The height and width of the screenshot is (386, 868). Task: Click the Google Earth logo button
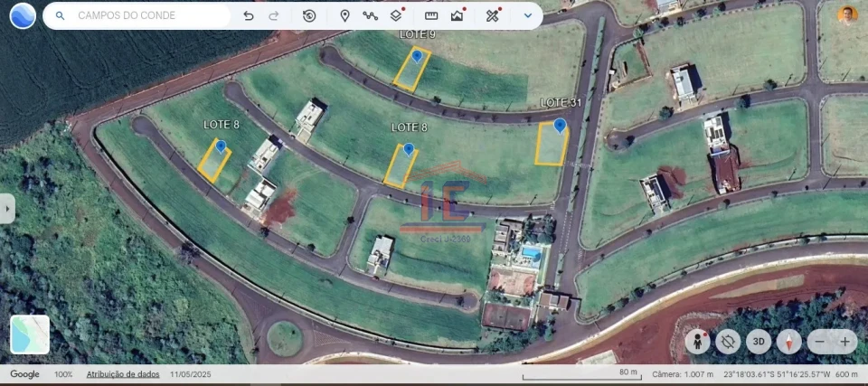[23, 15]
